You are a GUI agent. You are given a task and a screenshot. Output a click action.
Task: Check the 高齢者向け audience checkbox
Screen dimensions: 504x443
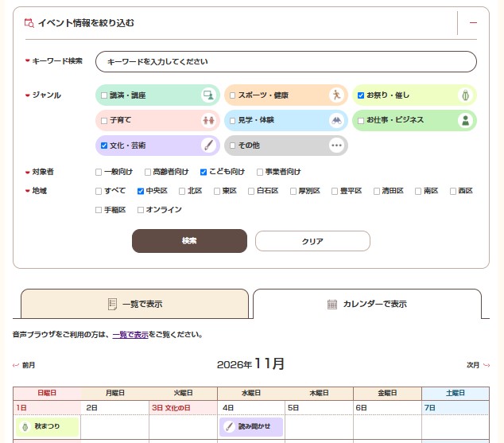(x=148, y=173)
